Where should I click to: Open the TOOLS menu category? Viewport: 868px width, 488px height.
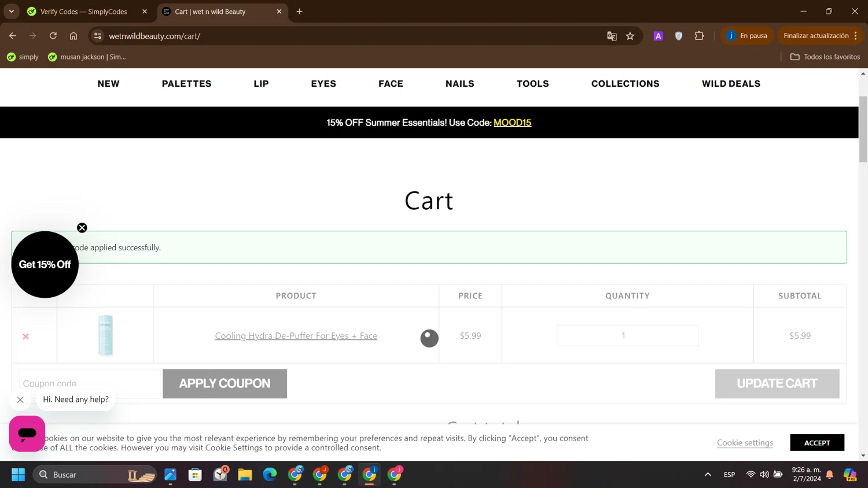(532, 84)
